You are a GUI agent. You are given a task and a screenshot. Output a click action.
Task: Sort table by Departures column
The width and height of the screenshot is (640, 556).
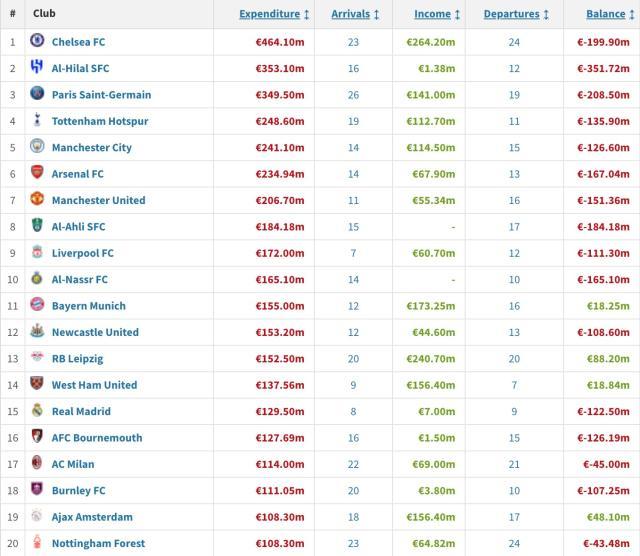[517, 14]
